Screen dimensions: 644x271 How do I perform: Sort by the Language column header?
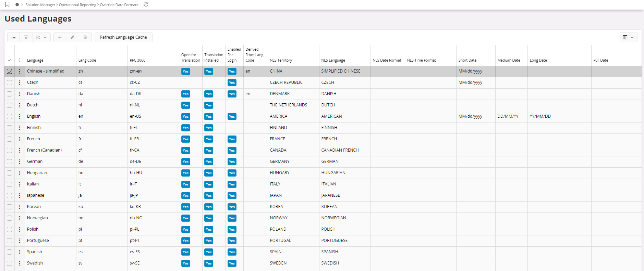pos(35,60)
